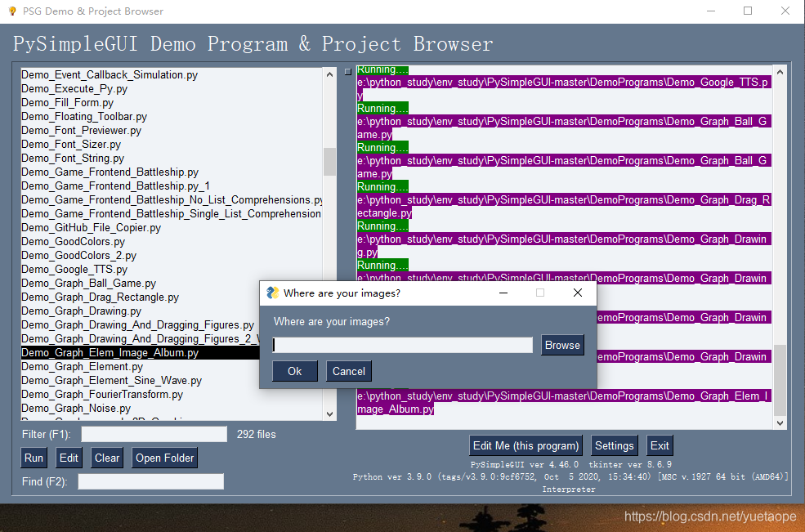Click output path ending Demo_Graph_Drag_Rectangle.py
Viewport: 805px width, 532px height.
click(x=564, y=206)
